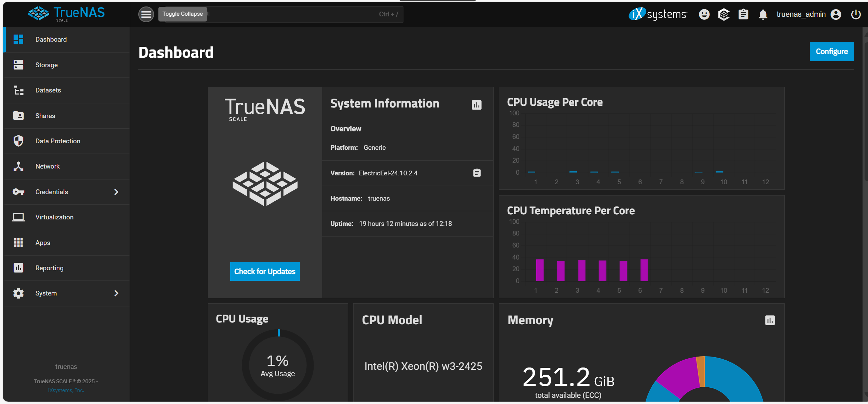This screenshot has width=868, height=404.
Task: Click the power button icon
Action: 855,14
